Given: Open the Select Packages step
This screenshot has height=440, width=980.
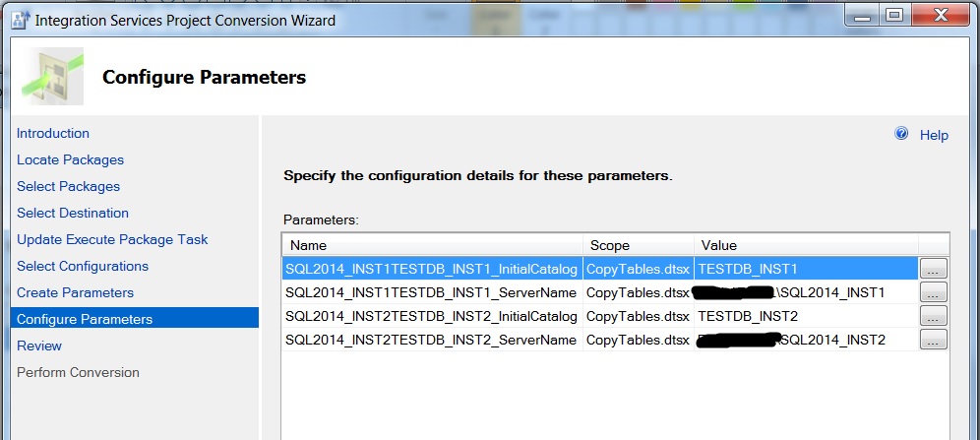Looking at the screenshot, I should (68, 187).
